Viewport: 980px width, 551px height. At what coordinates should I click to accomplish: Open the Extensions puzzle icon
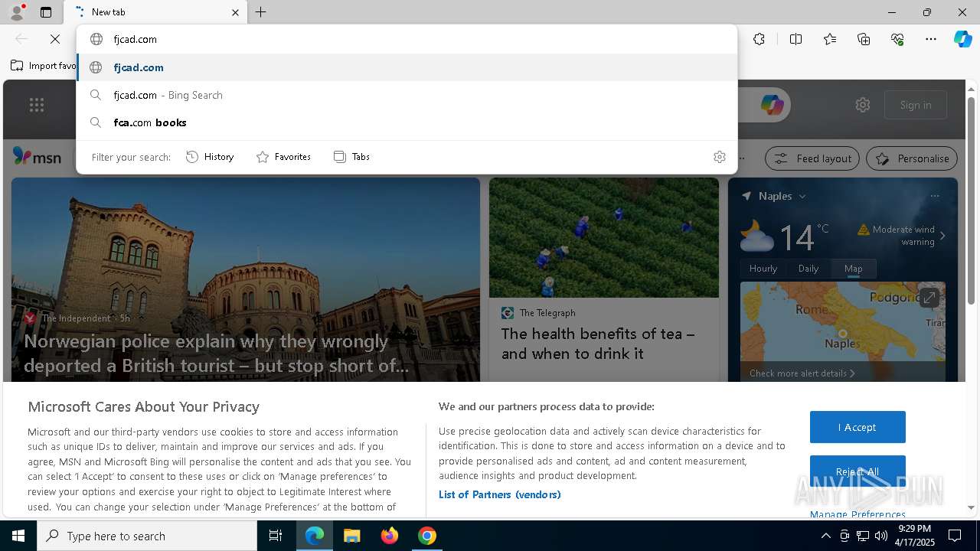coord(759,39)
